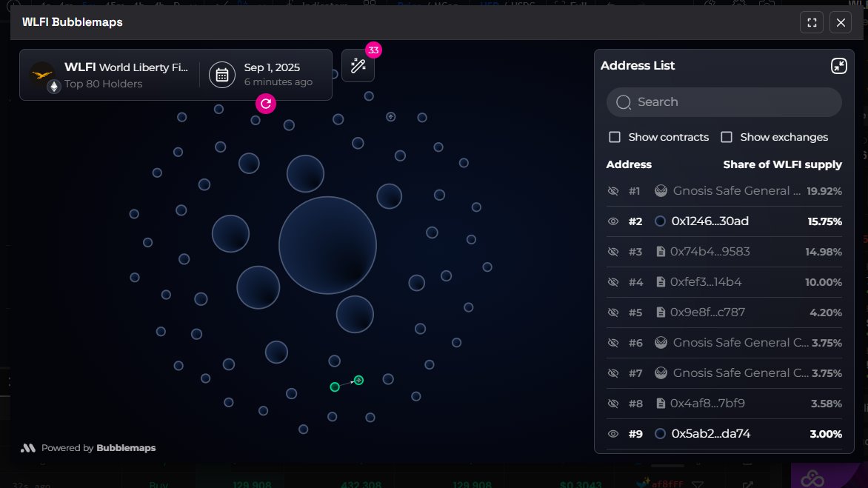868x488 pixels.
Task: Open the Powered by Bubblemaps link
Action: (89, 448)
